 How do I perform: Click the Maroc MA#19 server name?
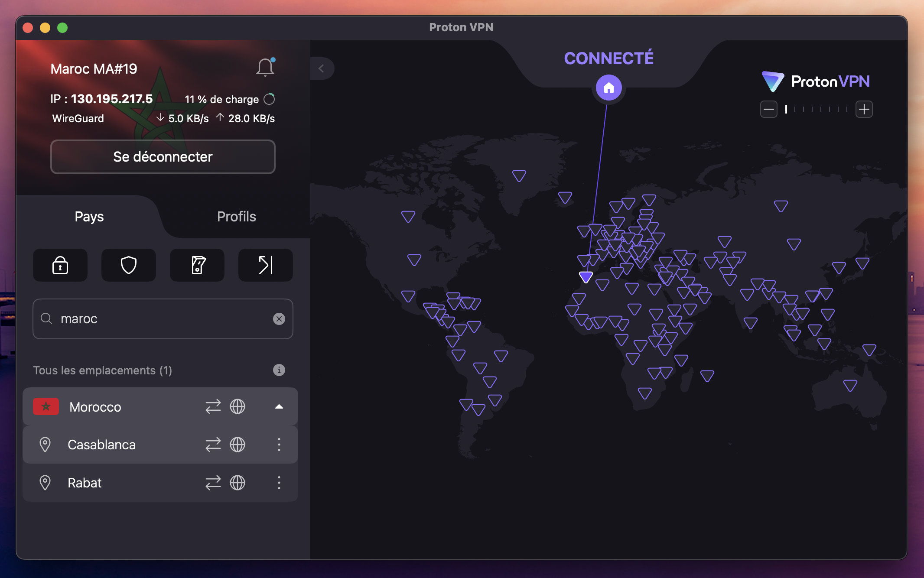(94, 68)
